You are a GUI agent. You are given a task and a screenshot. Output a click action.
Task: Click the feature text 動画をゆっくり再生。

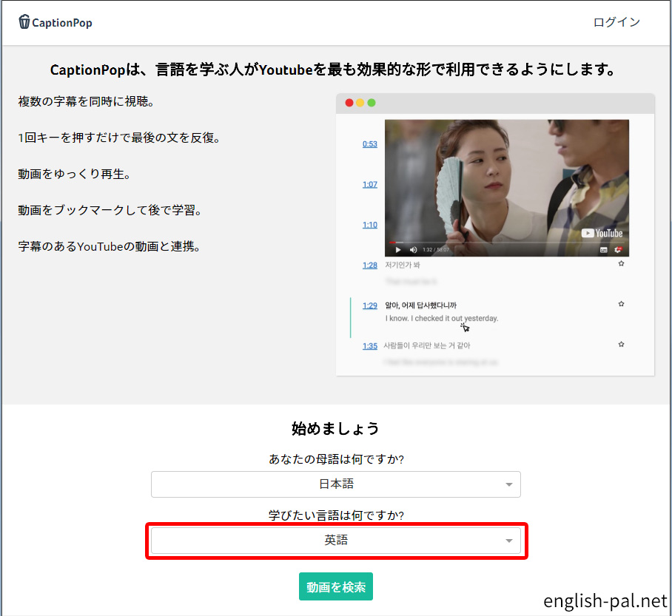[x=75, y=174]
